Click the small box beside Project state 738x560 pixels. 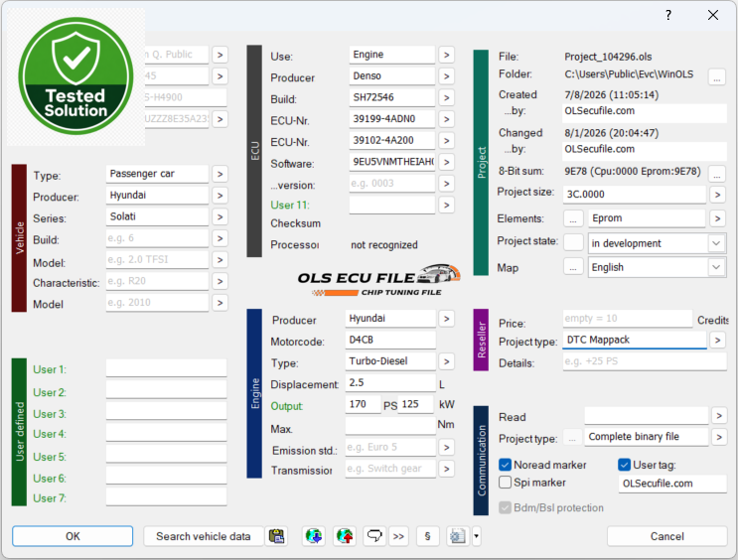click(x=573, y=242)
